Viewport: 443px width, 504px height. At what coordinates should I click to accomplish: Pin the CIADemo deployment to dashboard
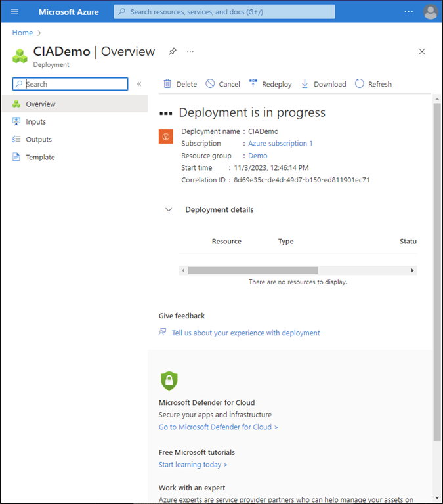172,51
